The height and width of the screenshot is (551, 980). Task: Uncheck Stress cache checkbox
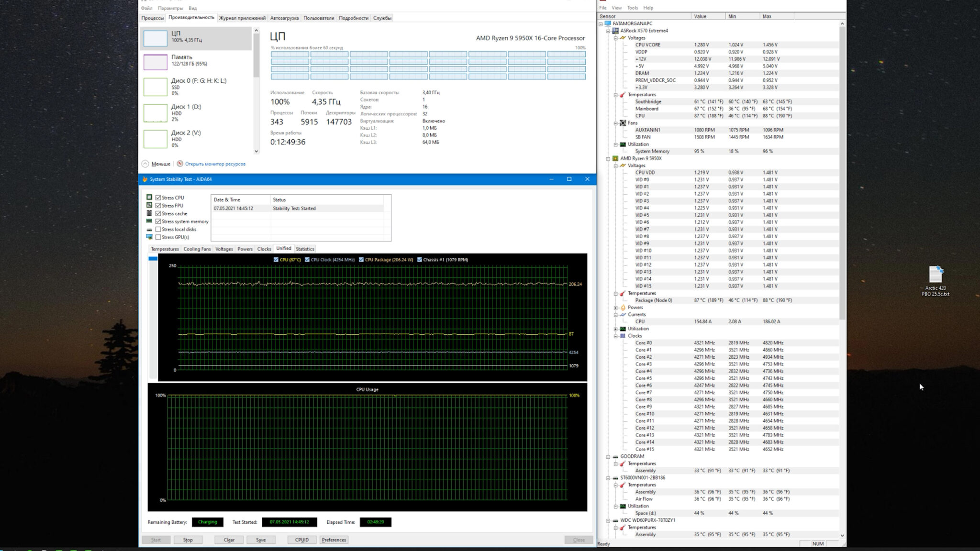pos(158,213)
